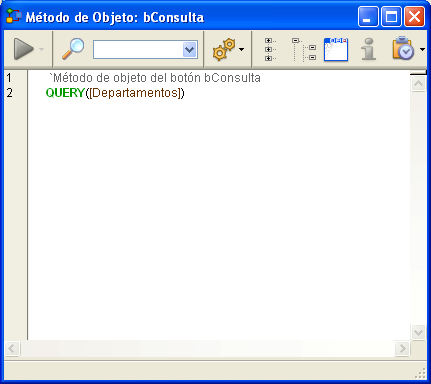Open the run button dropdown arrow
The image size is (431, 384).
tap(42, 49)
